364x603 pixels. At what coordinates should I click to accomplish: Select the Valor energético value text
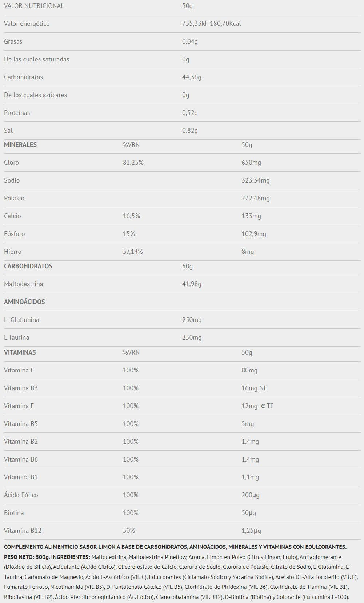(211, 24)
